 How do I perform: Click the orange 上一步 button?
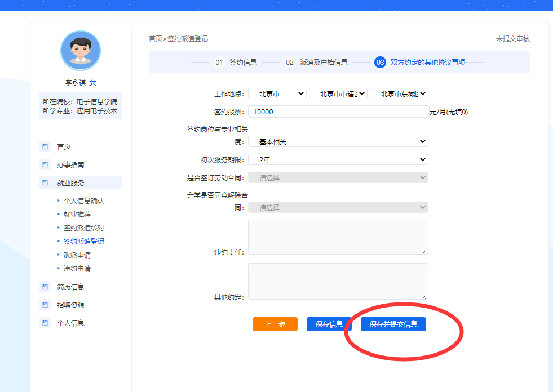point(275,324)
